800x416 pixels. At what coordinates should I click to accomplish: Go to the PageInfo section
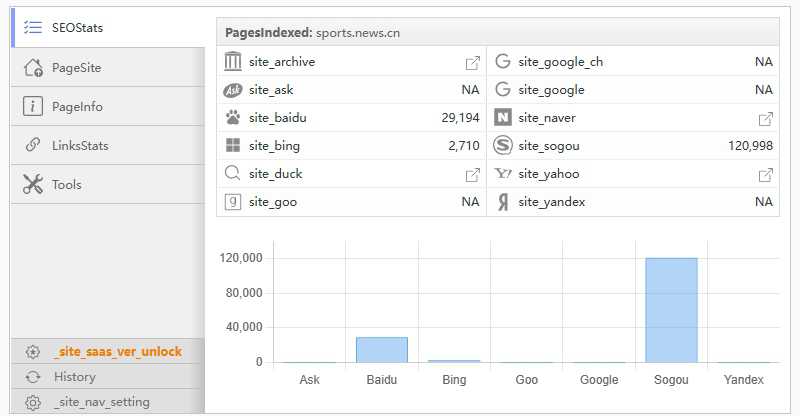108,106
